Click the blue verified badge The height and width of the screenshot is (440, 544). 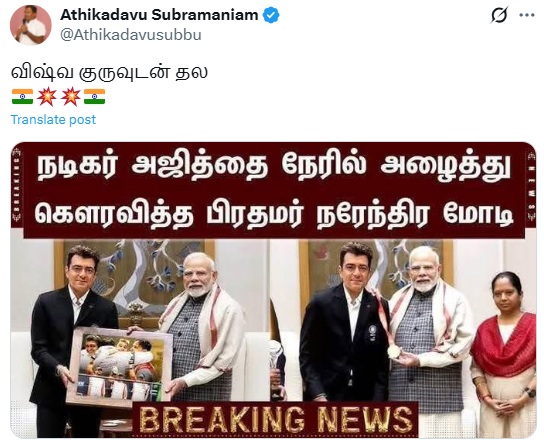click(x=271, y=15)
